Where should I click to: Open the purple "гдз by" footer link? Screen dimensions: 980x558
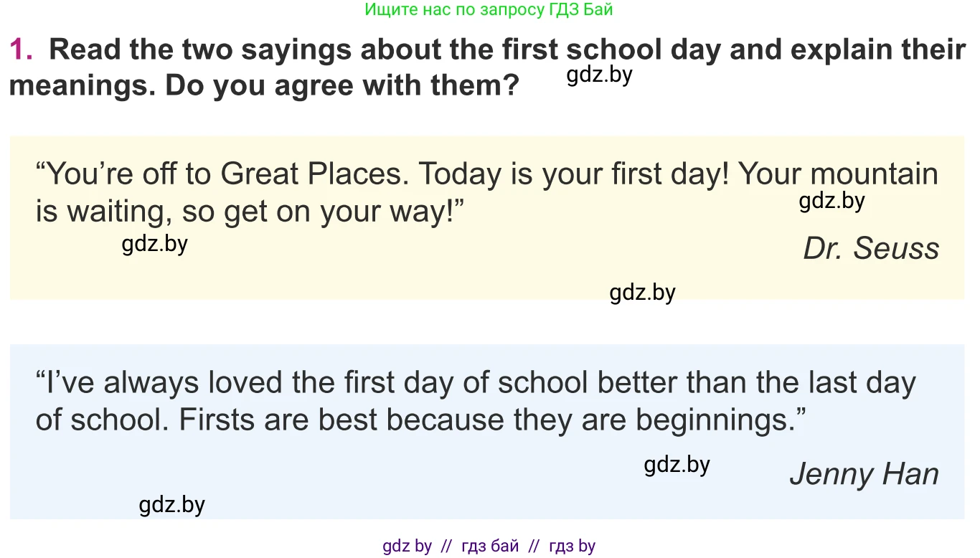(572, 546)
